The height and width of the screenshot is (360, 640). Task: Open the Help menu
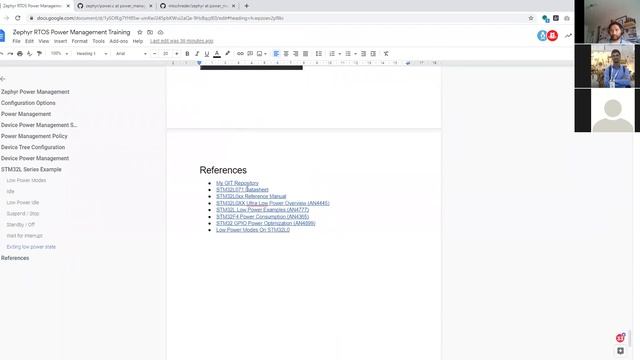[138, 41]
